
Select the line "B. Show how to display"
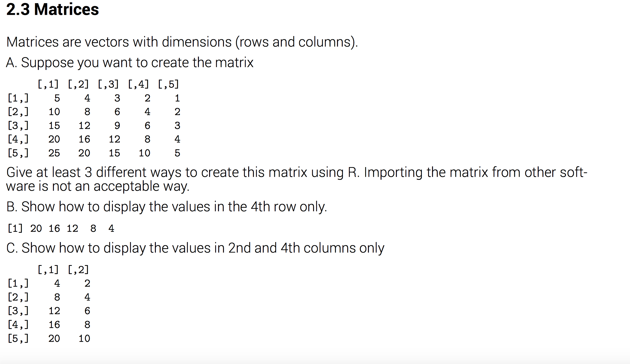tap(167, 207)
